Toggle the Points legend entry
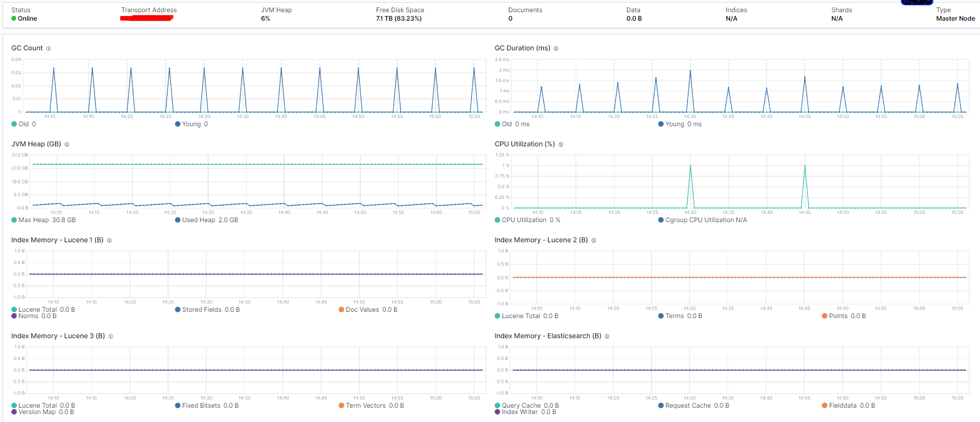This screenshot has height=422, width=980. coord(844,316)
